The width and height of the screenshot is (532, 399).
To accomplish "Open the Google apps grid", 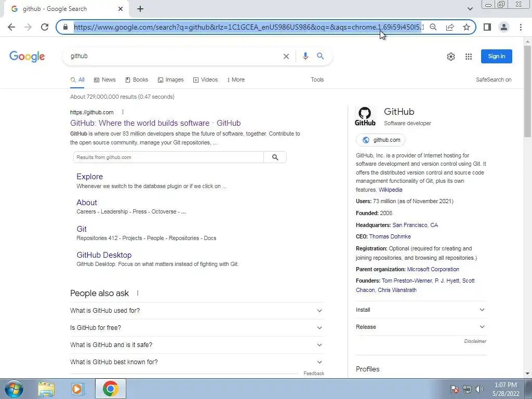I will pyautogui.click(x=469, y=57).
